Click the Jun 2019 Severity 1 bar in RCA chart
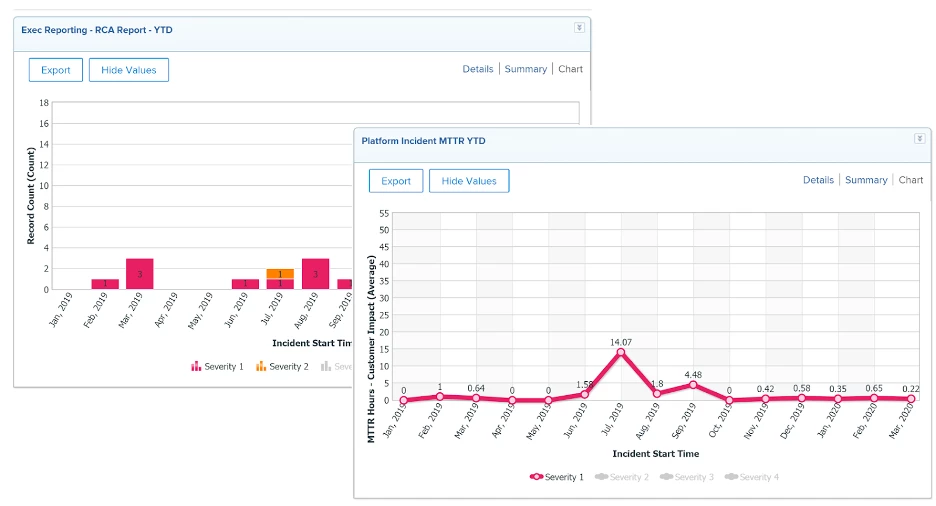 tap(245, 284)
